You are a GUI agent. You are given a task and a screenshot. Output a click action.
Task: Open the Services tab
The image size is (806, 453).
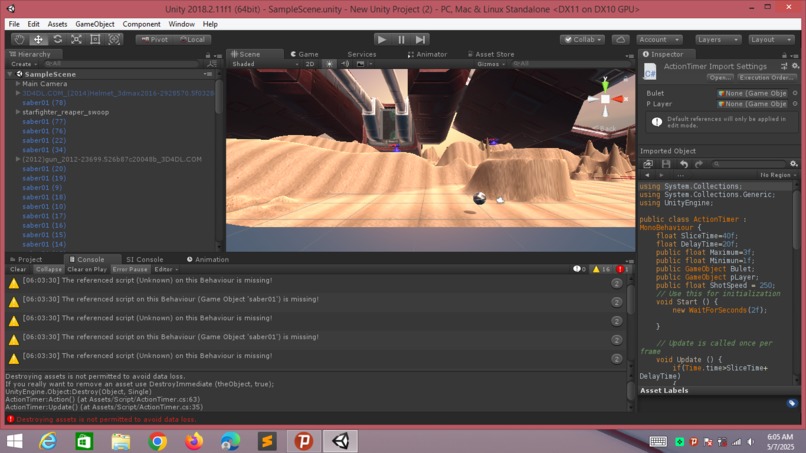pos(361,54)
